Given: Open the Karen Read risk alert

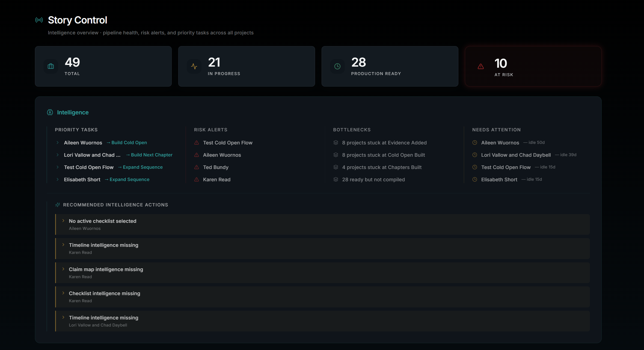Looking at the screenshot, I should [x=216, y=180].
